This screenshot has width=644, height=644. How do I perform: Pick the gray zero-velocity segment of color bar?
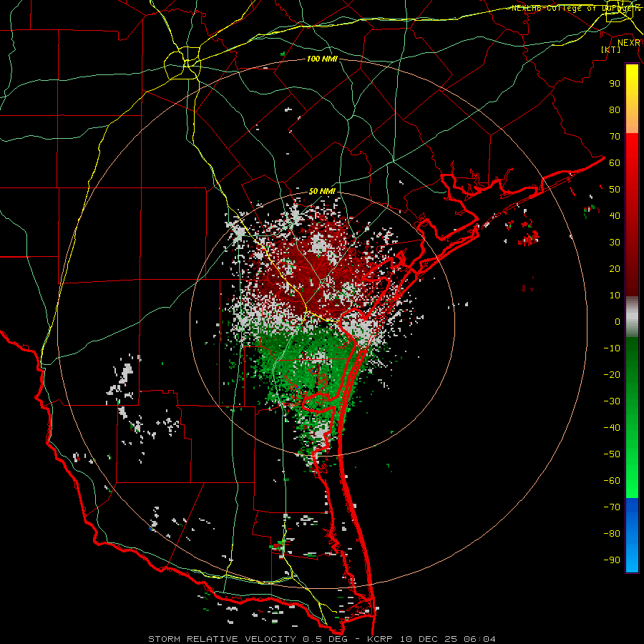click(x=632, y=317)
